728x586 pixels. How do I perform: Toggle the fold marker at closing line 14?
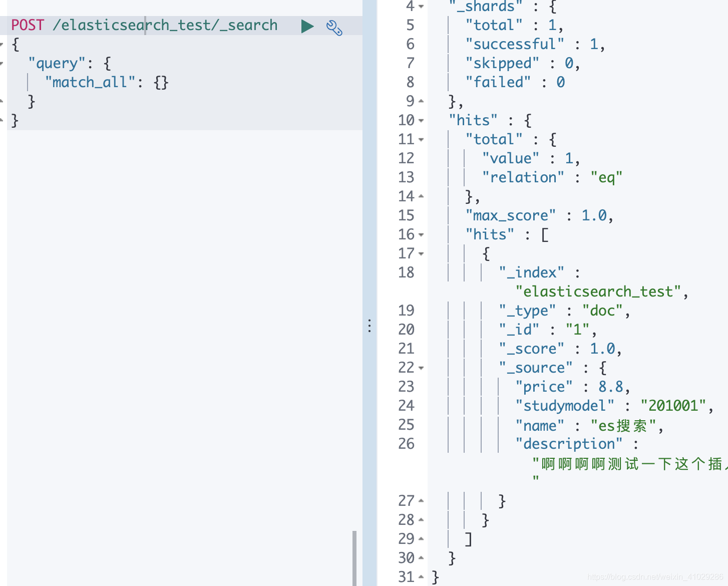pos(421,196)
